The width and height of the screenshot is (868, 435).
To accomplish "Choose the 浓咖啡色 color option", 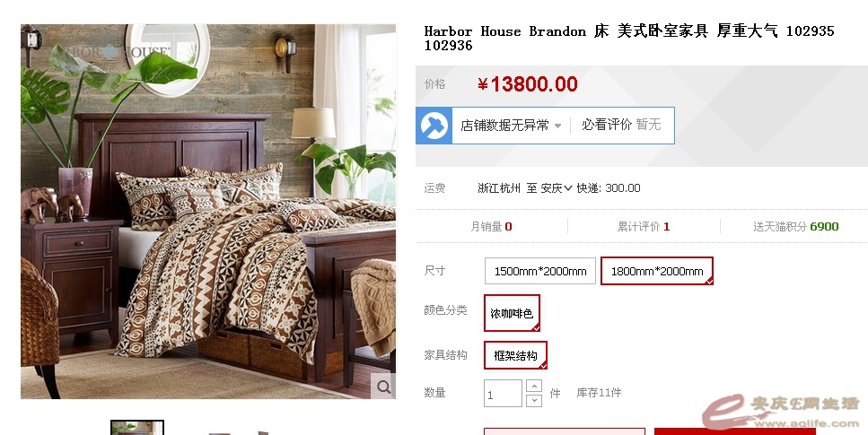I will (x=512, y=313).
